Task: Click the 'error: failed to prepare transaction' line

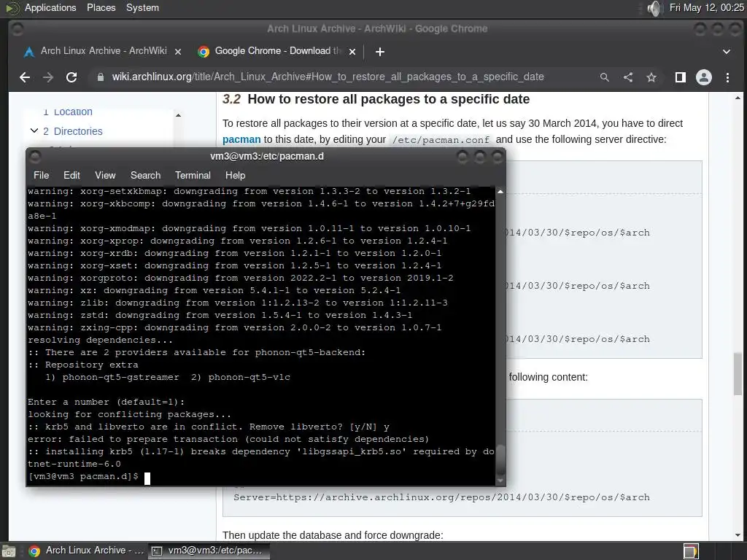Action: 228,439
